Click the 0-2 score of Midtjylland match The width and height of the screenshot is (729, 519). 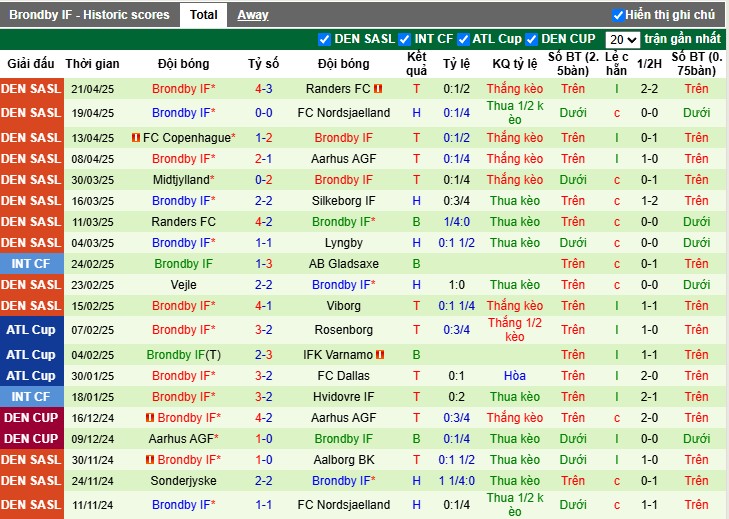pos(264,180)
